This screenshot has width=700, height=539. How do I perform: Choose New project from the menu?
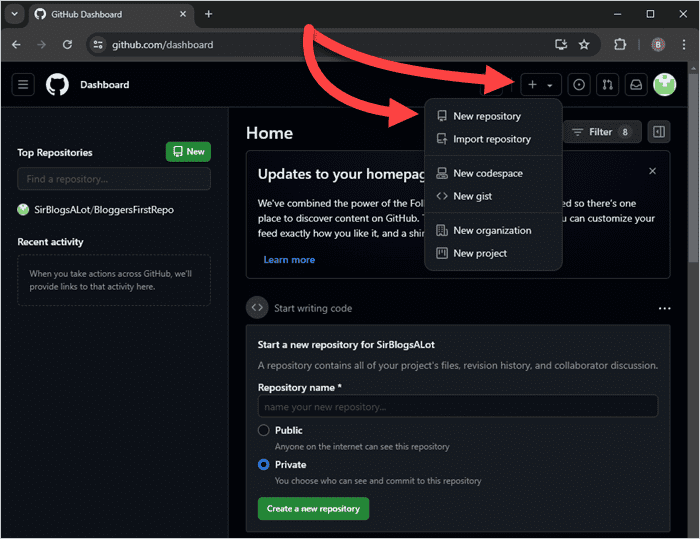[493, 253]
